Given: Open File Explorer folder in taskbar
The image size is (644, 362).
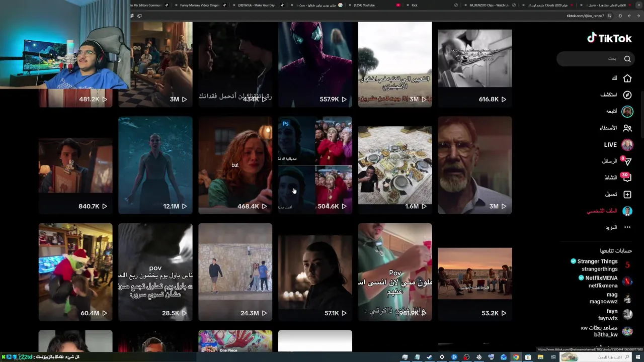Looking at the screenshot, I should tap(540, 357).
